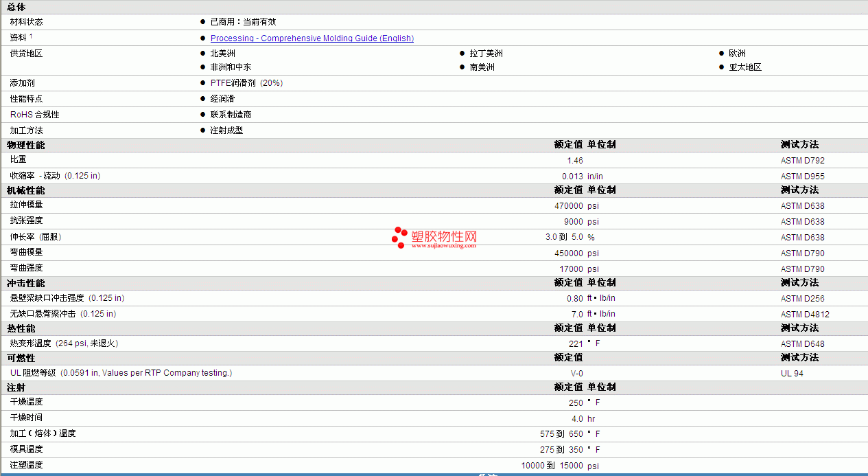Click the specific gravity value 1.46
868x476 pixels.
(x=575, y=161)
